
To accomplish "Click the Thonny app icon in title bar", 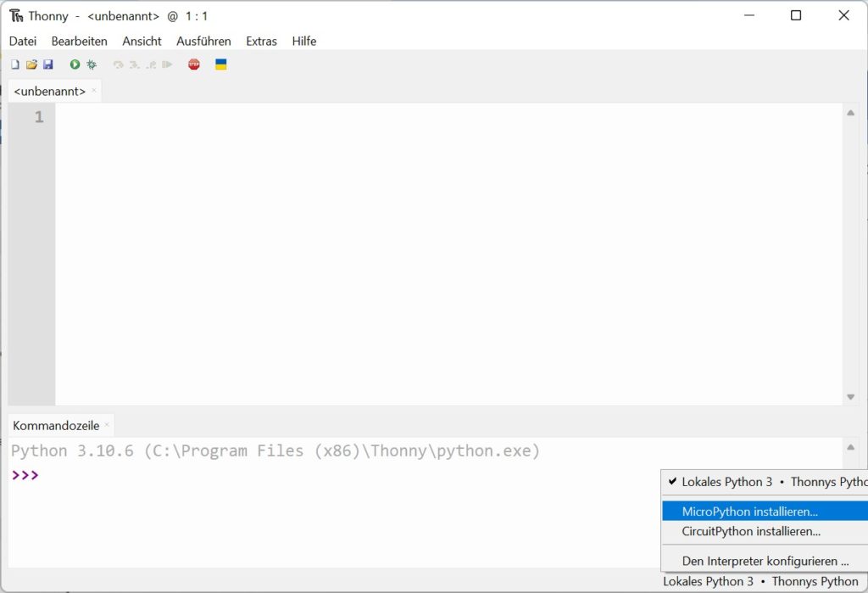I will [x=16, y=16].
